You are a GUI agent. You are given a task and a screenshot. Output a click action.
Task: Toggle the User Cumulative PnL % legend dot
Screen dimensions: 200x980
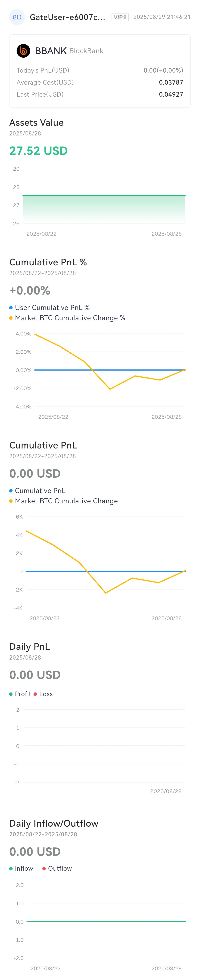[11, 307]
